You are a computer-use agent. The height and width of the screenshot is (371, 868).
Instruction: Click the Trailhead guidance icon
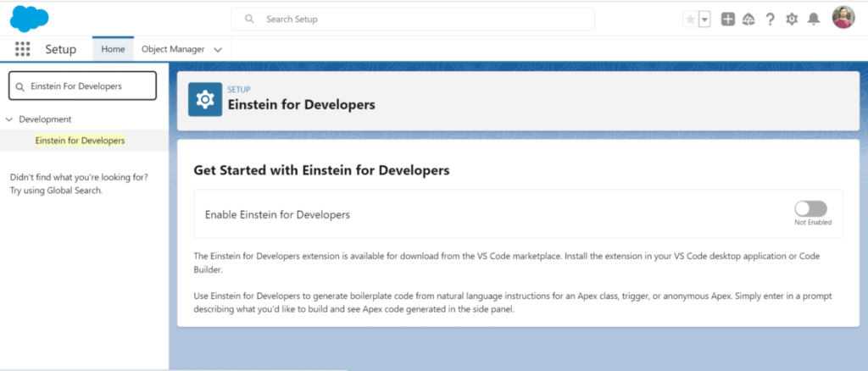(748, 19)
